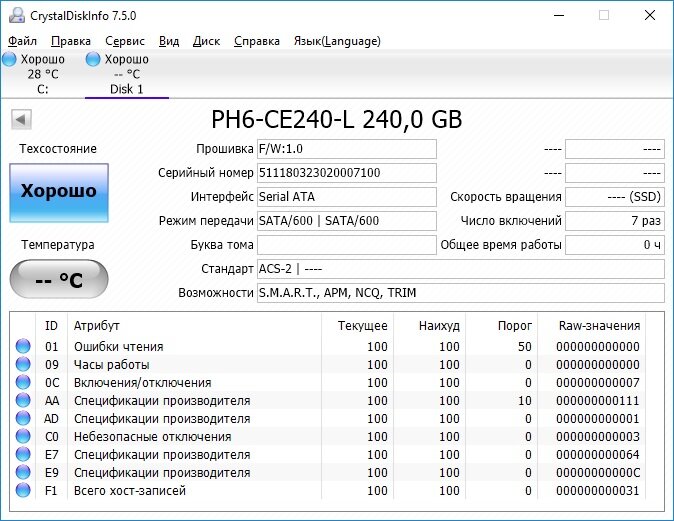Image resolution: width=674 pixels, height=521 pixels.
Task: Click the -- °C temperature button
Action: (x=59, y=279)
